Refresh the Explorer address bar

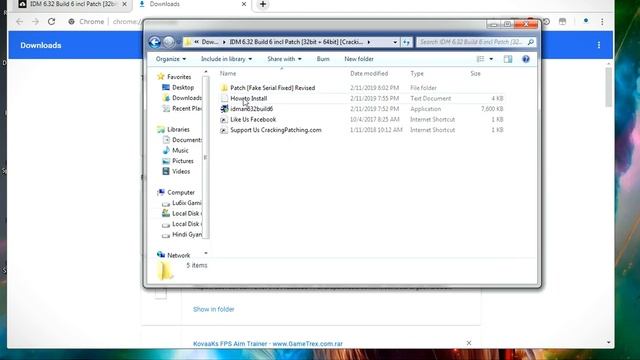pos(406,42)
